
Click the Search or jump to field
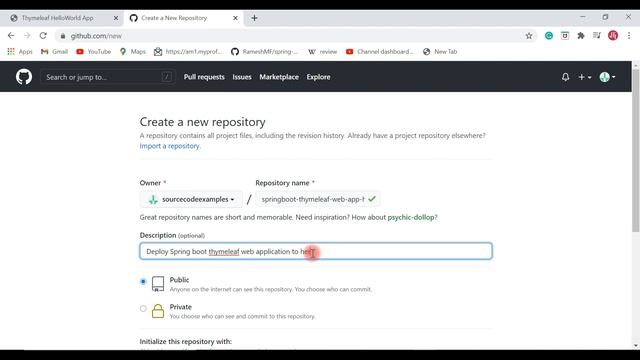108,77
